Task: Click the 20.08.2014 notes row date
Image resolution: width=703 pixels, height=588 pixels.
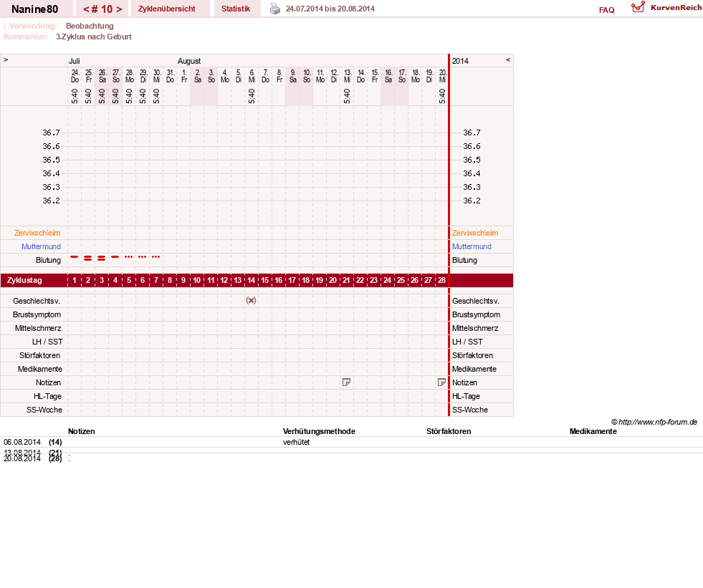Action: (x=22, y=458)
